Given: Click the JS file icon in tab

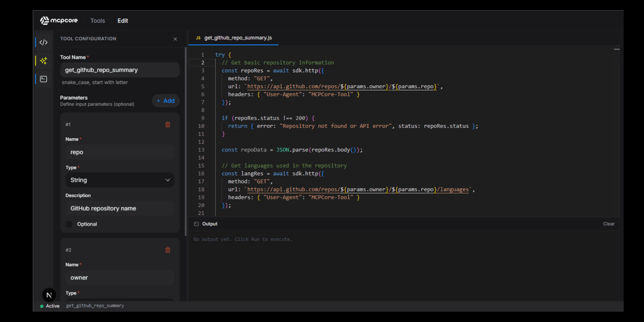Looking at the screenshot, I should (x=198, y=38).
